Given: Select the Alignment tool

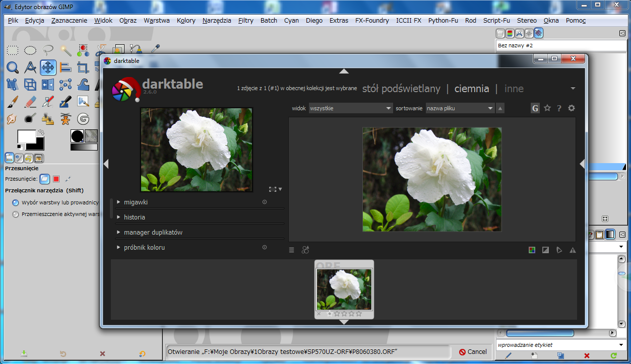Looking at the screenshot, I should 66,67.
